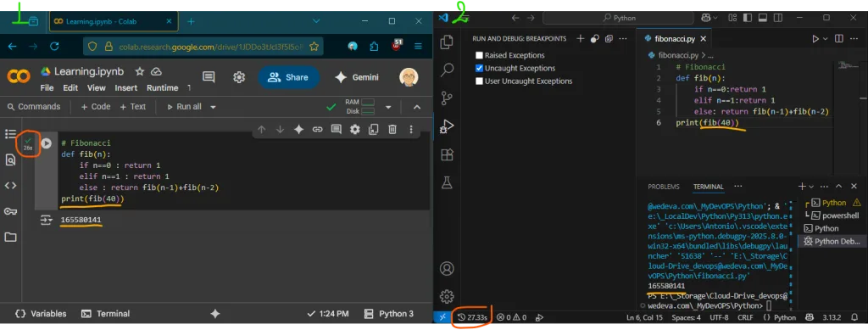This screenshot has height=330, width=868.
Task: Open Colab notebook settings gear in header
Action: [x=239, y=77]
